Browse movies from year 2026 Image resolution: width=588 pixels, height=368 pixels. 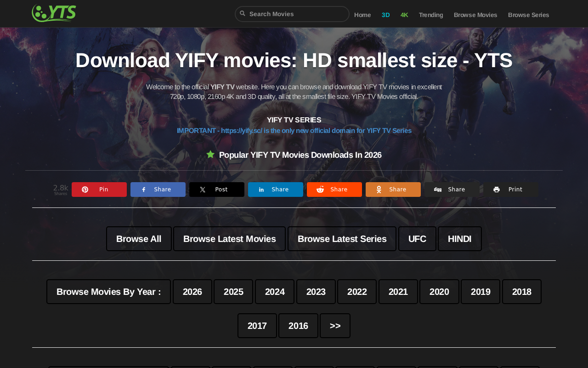click(192, 292)
